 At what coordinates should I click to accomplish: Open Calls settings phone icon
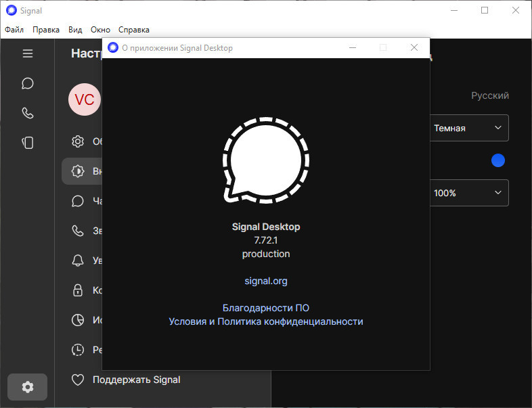pos(78,231)
